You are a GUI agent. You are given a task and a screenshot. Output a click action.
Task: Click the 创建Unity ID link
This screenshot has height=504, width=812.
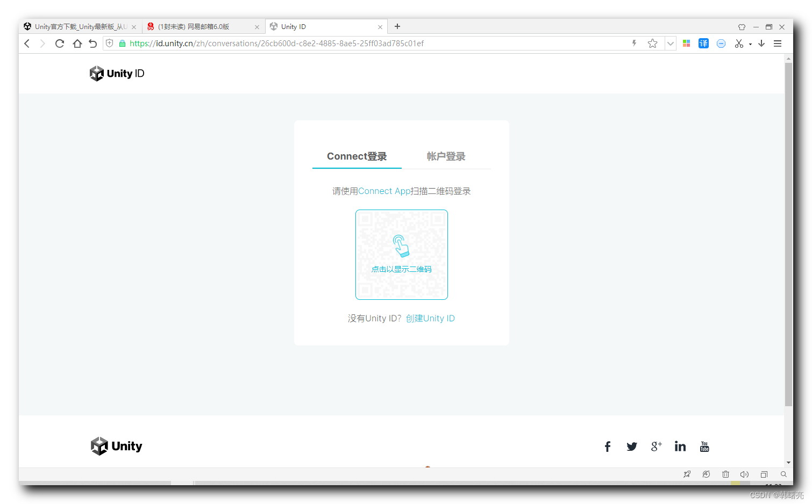pos(430,319)
